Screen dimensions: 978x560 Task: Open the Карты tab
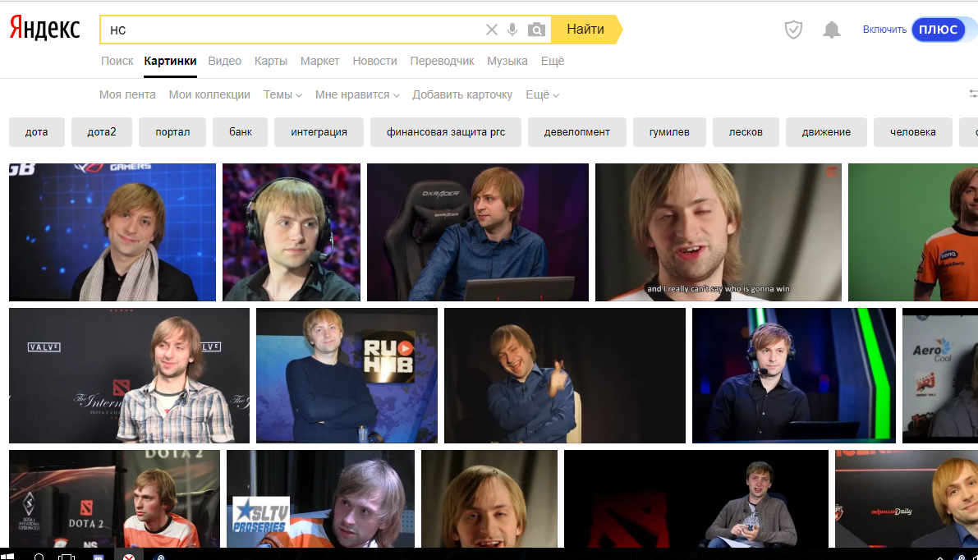[271, 61]
